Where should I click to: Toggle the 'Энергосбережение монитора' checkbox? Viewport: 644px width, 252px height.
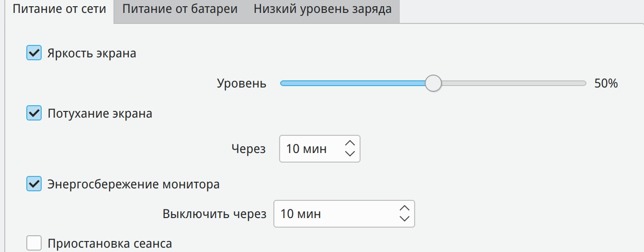point(34,184)
